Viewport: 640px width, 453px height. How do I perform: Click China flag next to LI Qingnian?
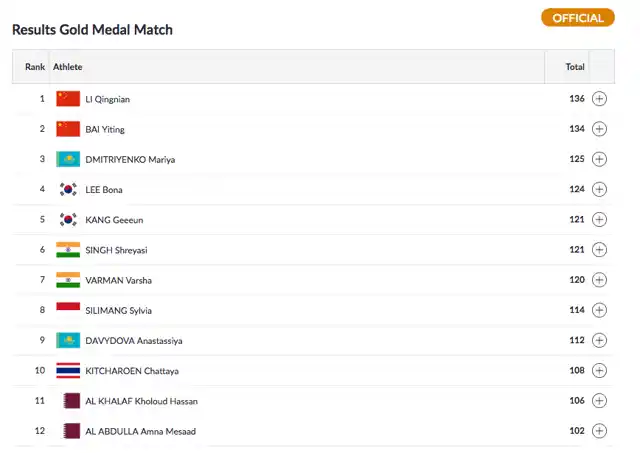coord(68,99)
